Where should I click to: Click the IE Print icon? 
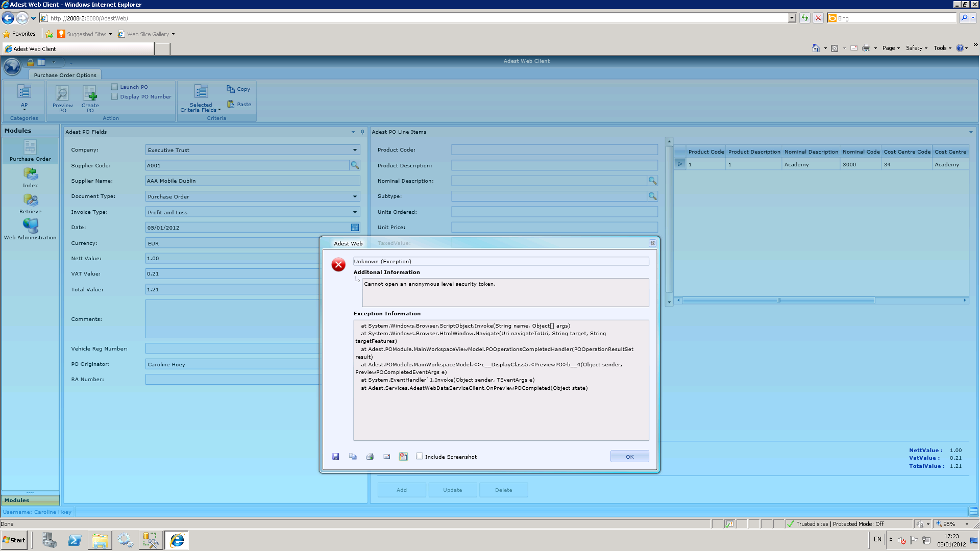pyautogui.click(x=866, y=48)
